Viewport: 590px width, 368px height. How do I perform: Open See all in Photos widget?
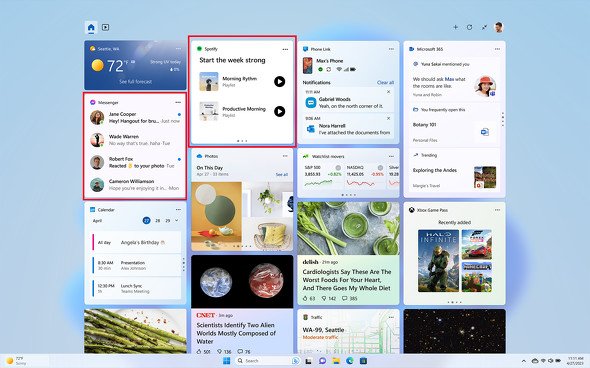[282, 175]
